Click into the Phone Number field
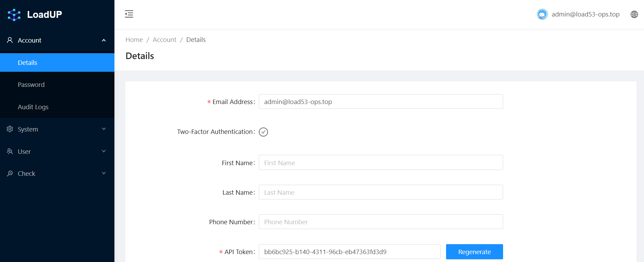The height and width of the screenshot is (262, 644). coord(380,222)
